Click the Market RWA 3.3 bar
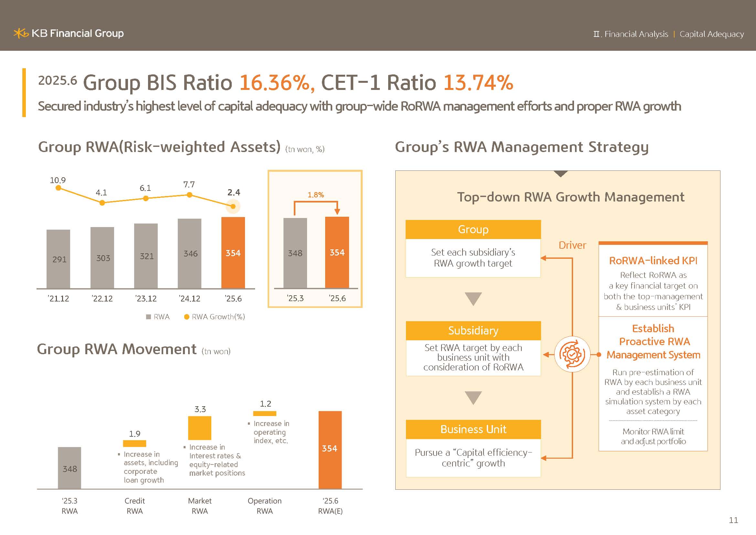Viewport: 756px width, 535px height. (199, 428)
